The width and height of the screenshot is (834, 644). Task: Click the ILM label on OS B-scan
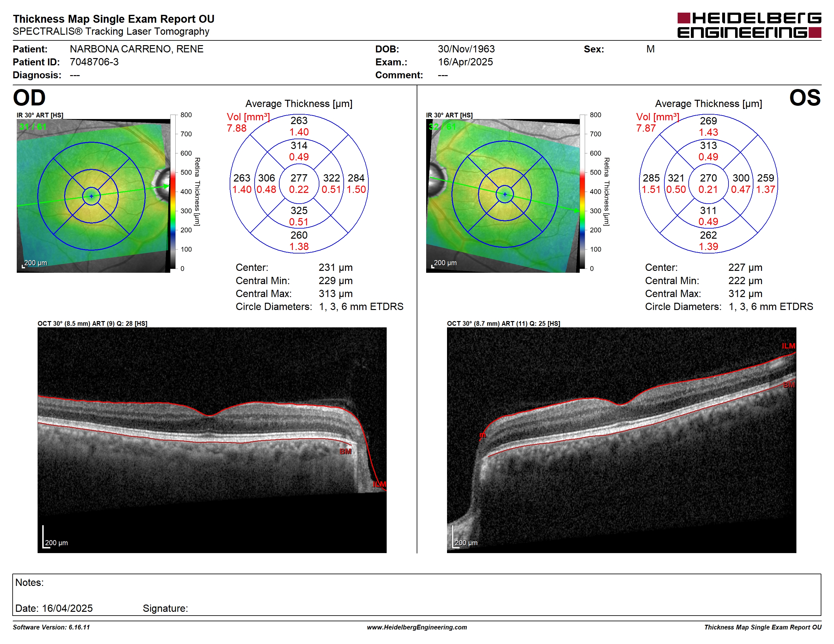click(788, 346)
